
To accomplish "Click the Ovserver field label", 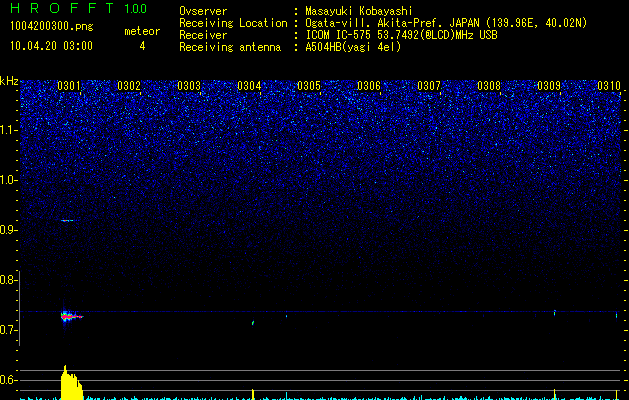I will coord(203,11).
